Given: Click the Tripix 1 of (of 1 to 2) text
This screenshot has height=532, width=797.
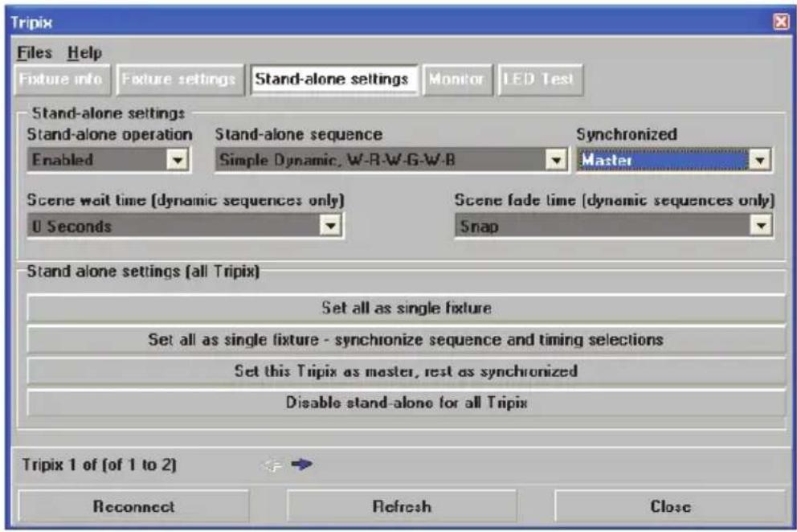Looking at the screenshot, I should (99, 464).
